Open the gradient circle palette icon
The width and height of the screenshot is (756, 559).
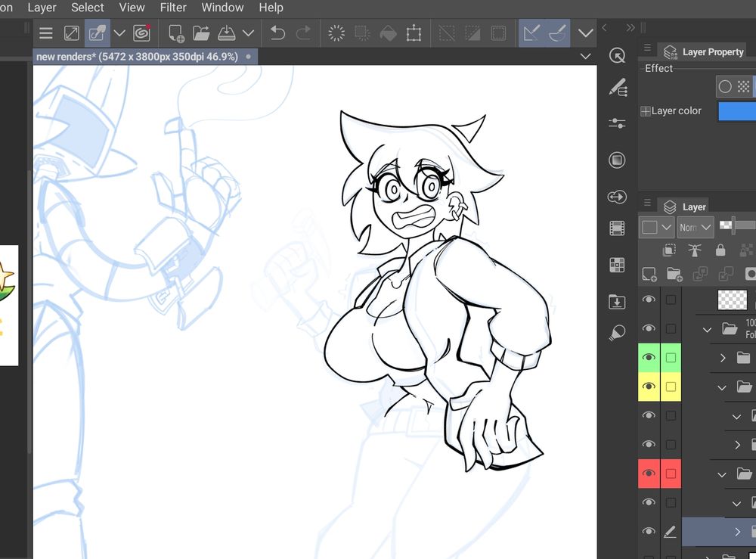617,160
